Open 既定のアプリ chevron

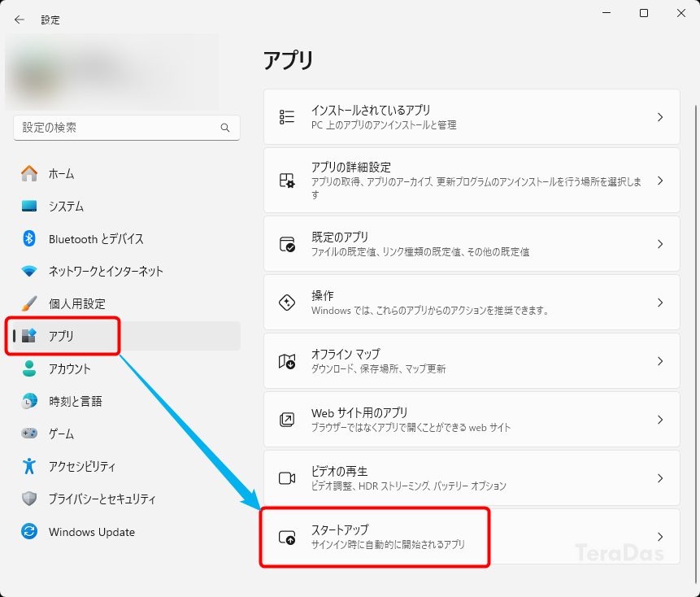[x=660, y=244]
